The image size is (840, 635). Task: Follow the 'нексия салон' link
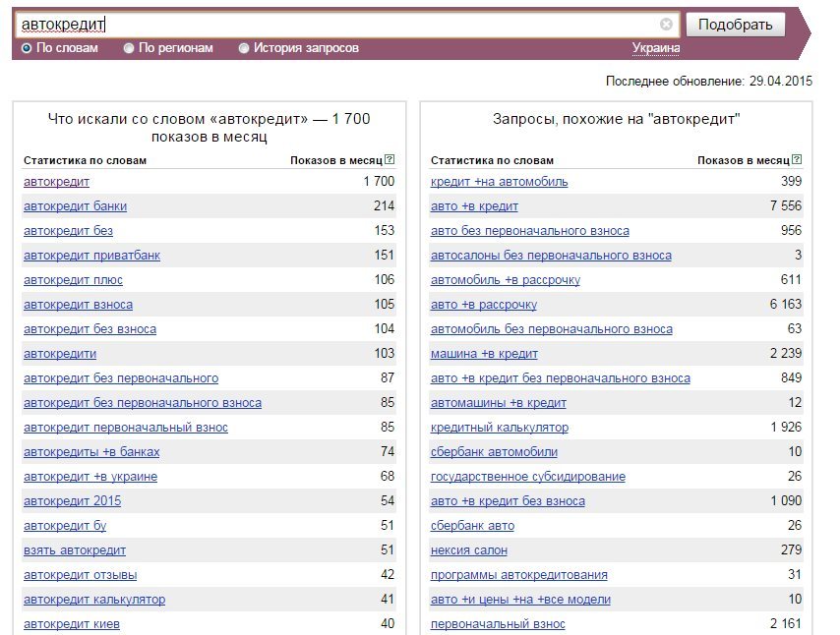[469, 550]
